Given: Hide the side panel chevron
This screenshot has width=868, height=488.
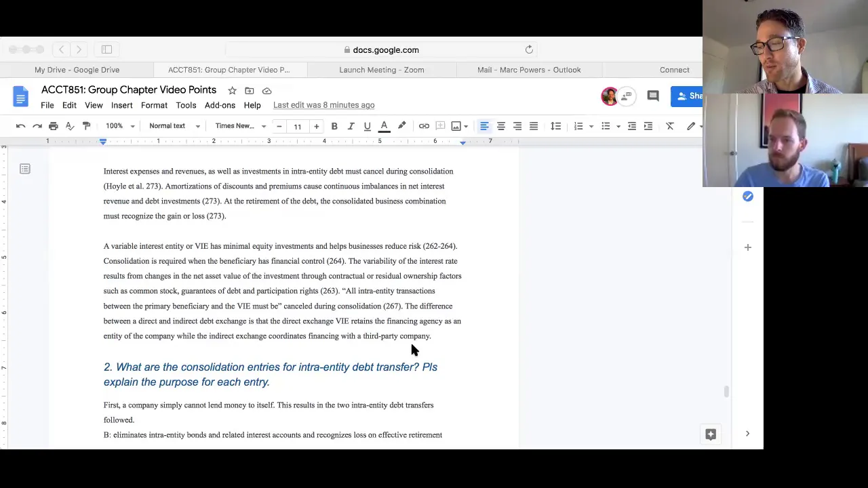Looking at the screenshot, I should (747, 434).
